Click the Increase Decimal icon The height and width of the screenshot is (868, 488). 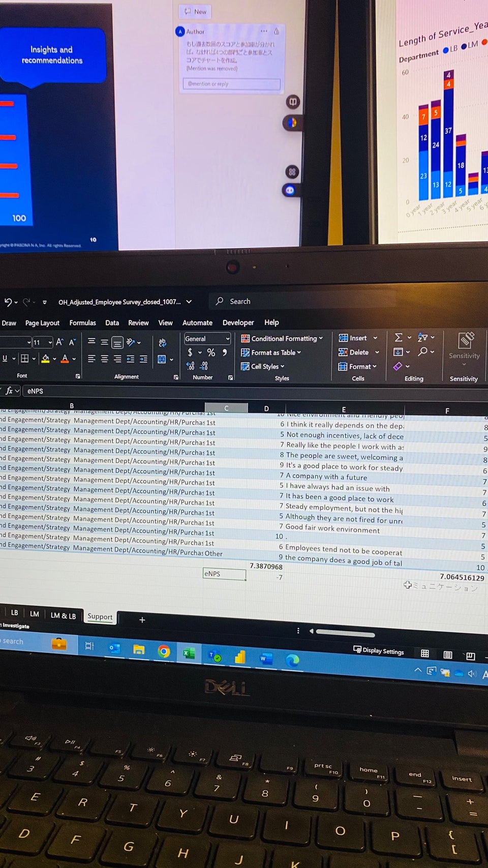[190, 366]
